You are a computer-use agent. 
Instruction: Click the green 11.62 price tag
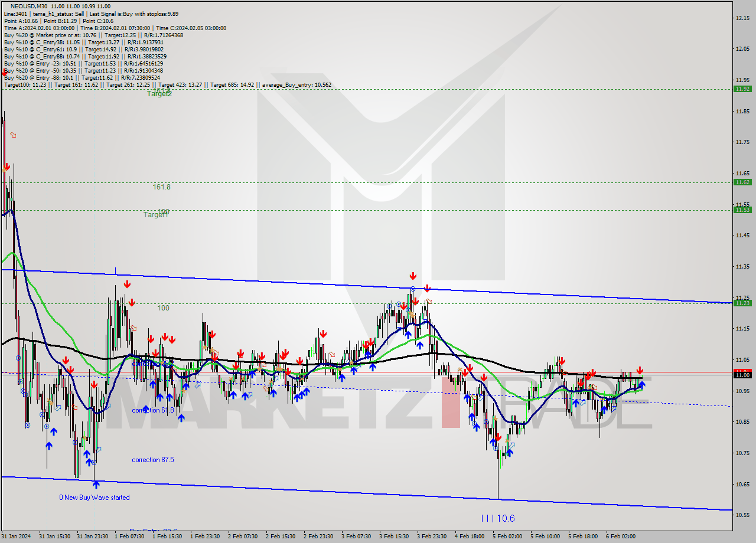(742, 182)
